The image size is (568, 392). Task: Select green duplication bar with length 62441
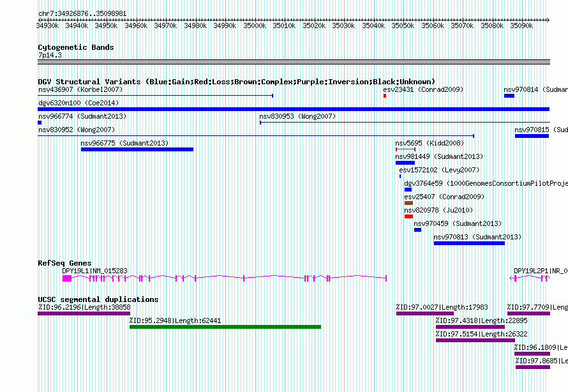(x=225, y=327)
